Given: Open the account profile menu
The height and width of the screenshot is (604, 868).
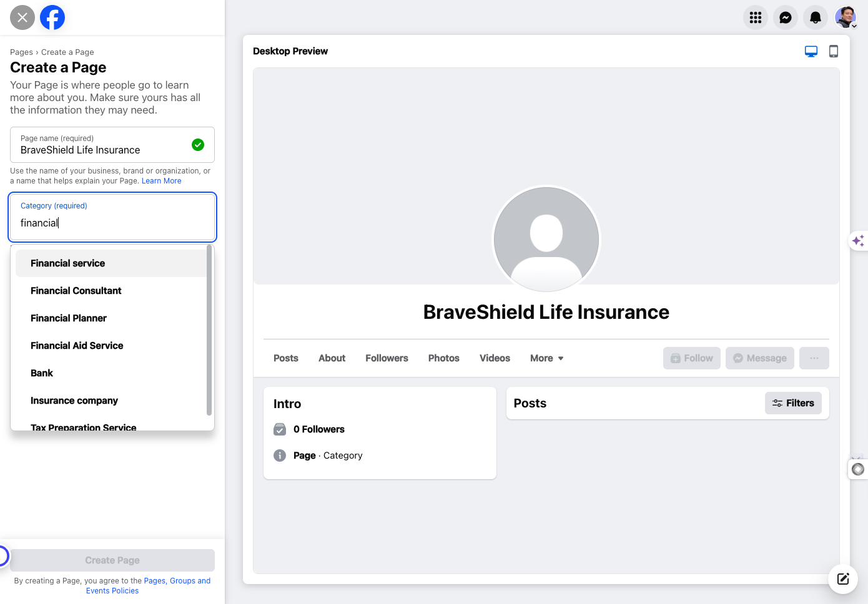Looking at the screenshot, I should (x=846, y=17).
